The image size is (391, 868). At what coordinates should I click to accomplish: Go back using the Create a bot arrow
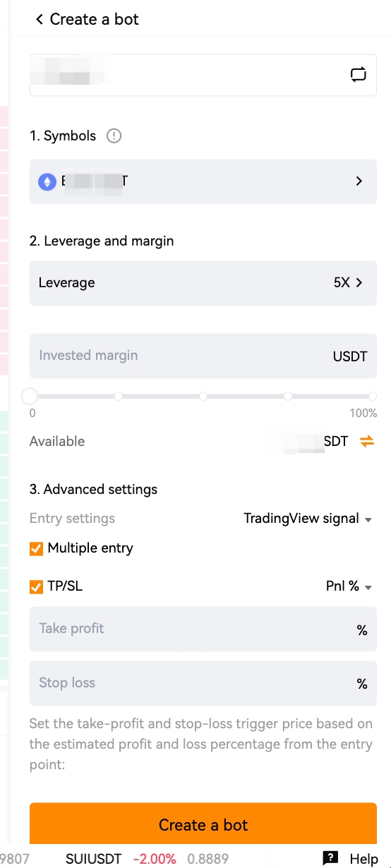pyautogui.click(x=40, y=20)
